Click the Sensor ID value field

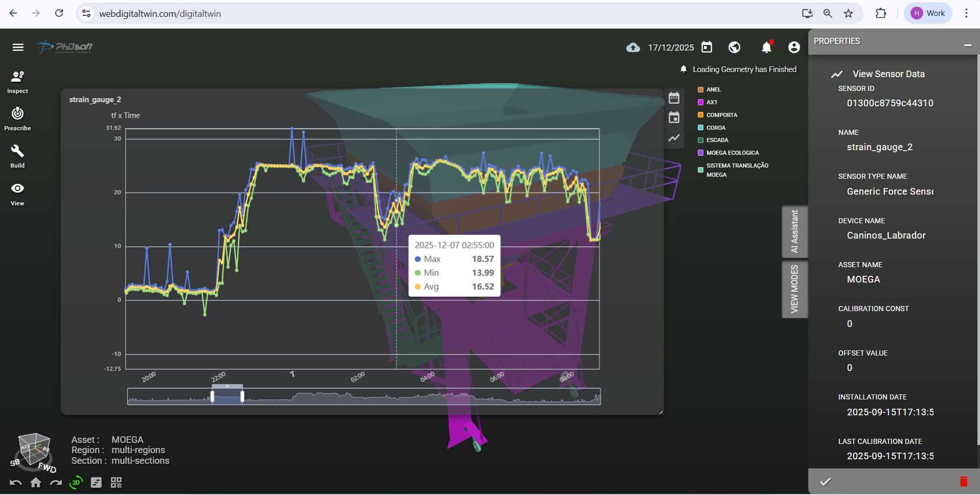(890, 103)
